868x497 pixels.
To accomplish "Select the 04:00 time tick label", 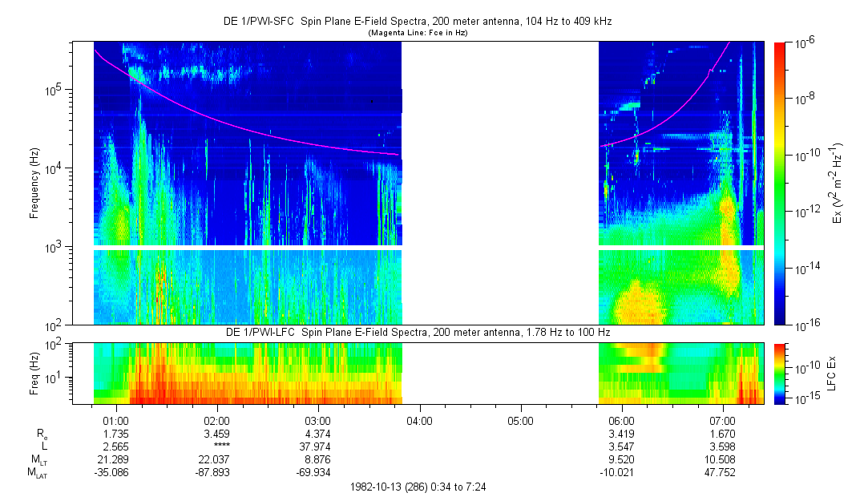I will coord(419,420).
